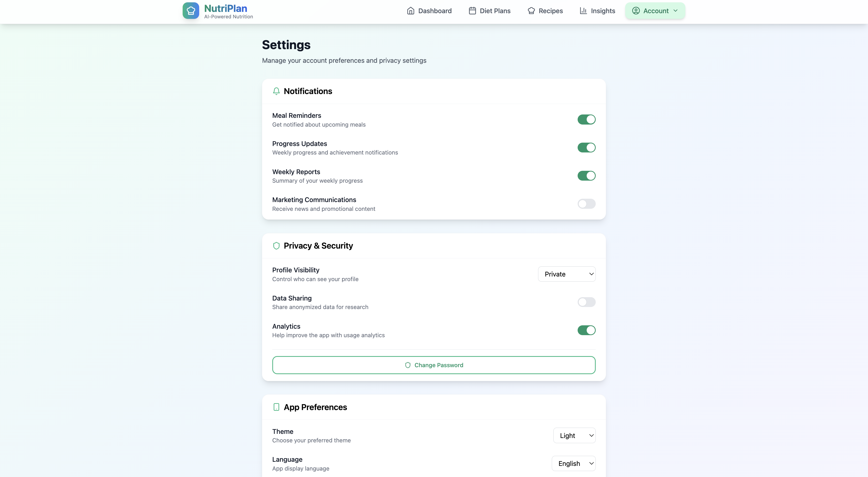Screen dimensions: 868x477
Task: Click the Recipes chef hat icon
Action: tap(531, 11)
